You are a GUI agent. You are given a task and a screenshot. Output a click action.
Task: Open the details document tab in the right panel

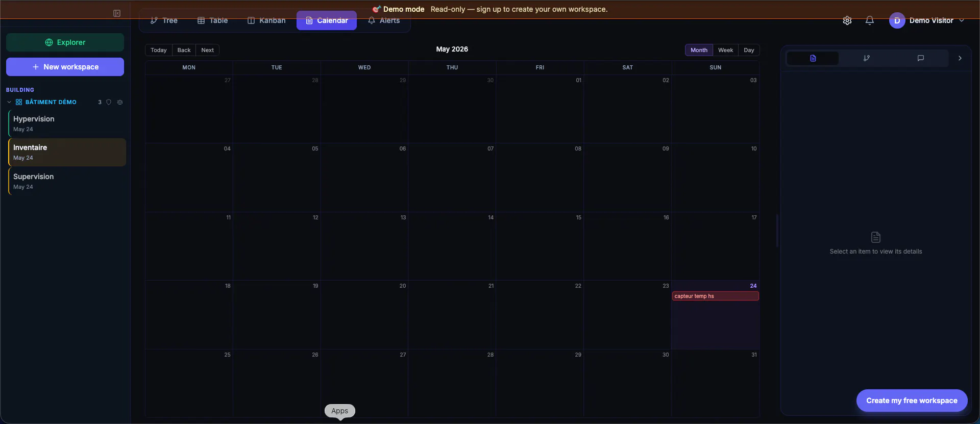click(x=813, y=58)
